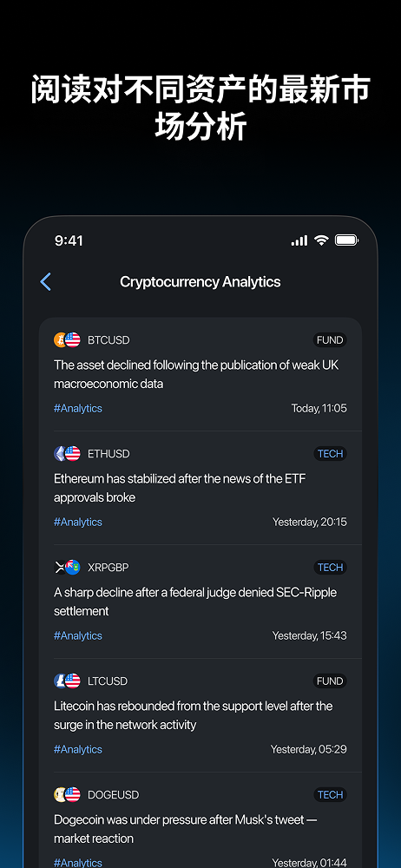
Task: Tap the DOGEUSD currency pair icon
Action: pos(67,794)
